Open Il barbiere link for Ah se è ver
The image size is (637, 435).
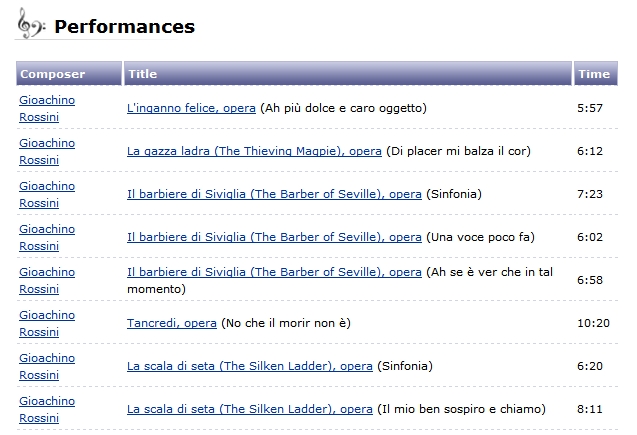274,272
